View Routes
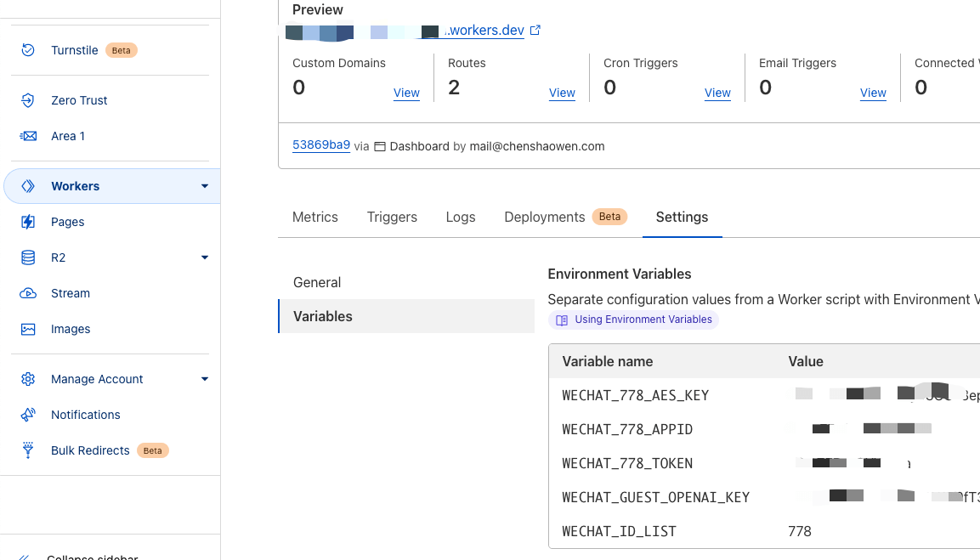 562,93
